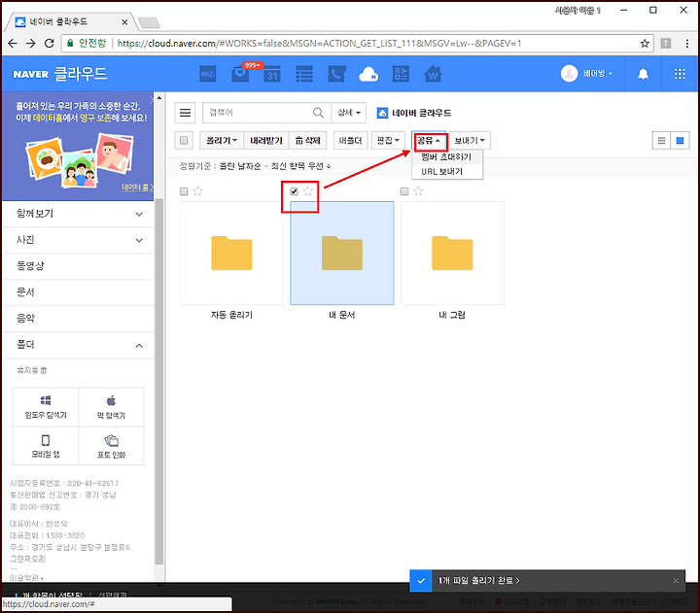
Task: Open the 보내기 send dropdown
Action: click(470, 141)
